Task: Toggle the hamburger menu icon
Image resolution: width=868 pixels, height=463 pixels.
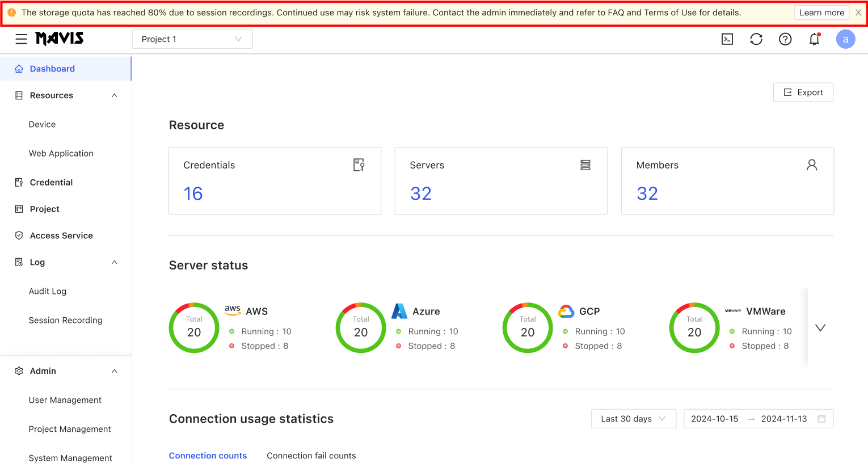Action: (x=21, y=39)
